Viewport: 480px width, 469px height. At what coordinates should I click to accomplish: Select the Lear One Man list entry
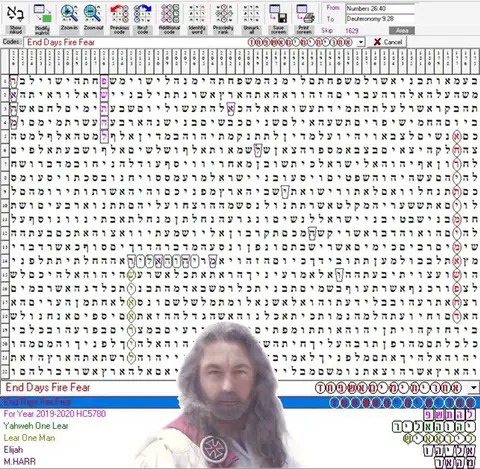pos(29,438)
